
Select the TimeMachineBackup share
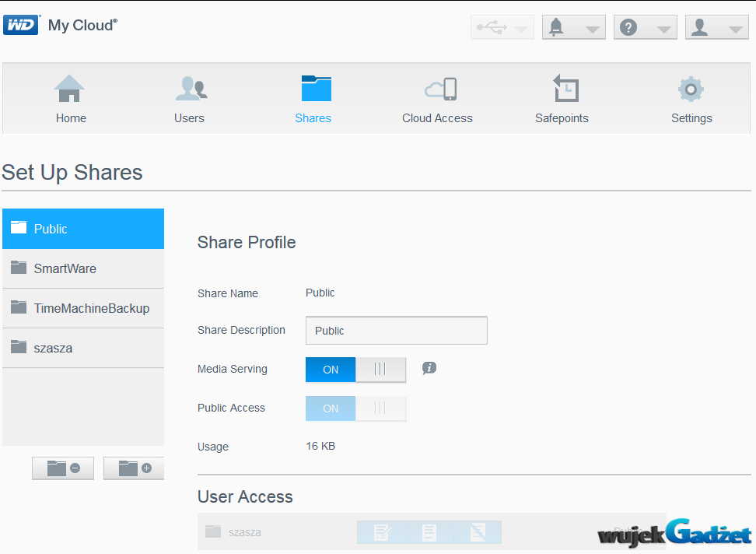[x=83, y=308]
